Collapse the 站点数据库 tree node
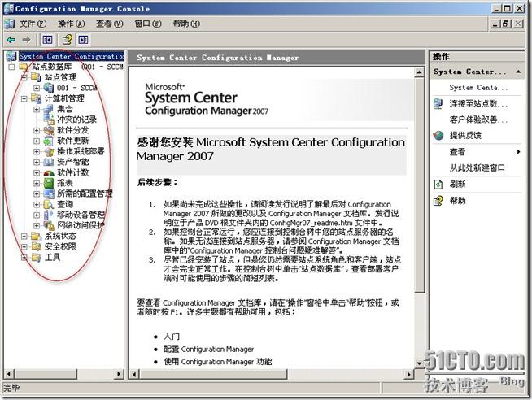The height and width of the screenshot is (400, 532). [11, 67]
